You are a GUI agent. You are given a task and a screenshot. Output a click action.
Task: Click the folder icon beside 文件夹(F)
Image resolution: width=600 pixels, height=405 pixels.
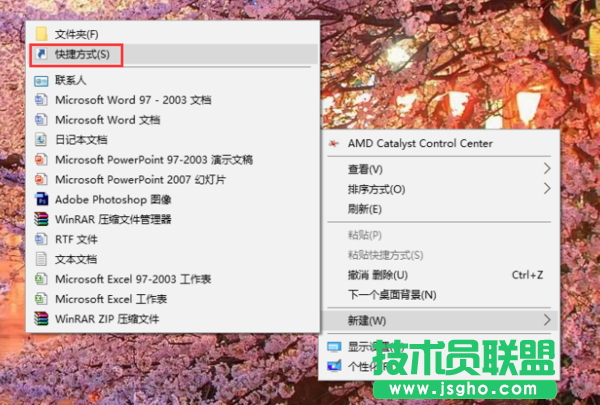(41, 34)
